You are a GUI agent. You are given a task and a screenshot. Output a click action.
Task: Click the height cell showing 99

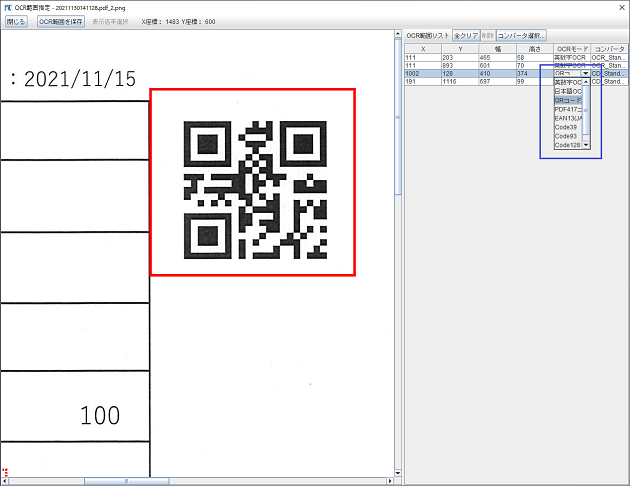click(535, 82)
